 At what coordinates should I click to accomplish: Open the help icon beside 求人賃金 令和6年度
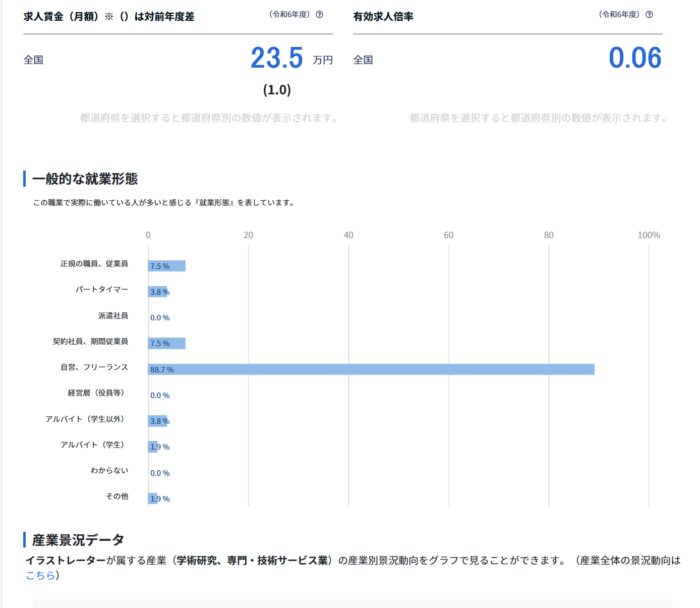coord(319,15)
